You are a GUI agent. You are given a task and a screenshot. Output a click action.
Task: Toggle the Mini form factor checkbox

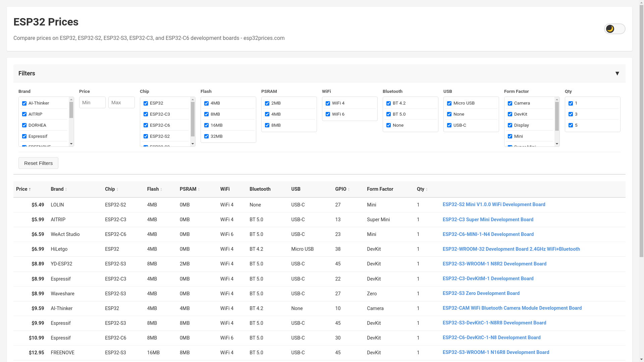click(x=510, y=136)
